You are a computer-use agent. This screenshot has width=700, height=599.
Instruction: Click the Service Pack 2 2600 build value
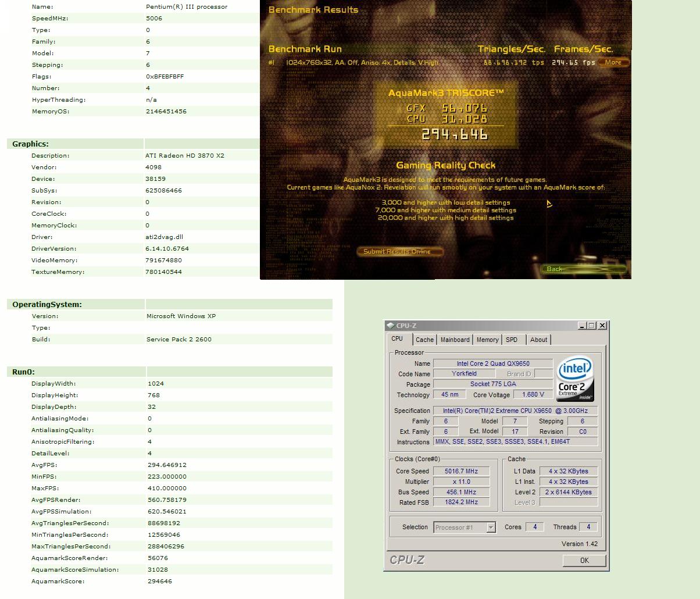(x=179, y=339)
